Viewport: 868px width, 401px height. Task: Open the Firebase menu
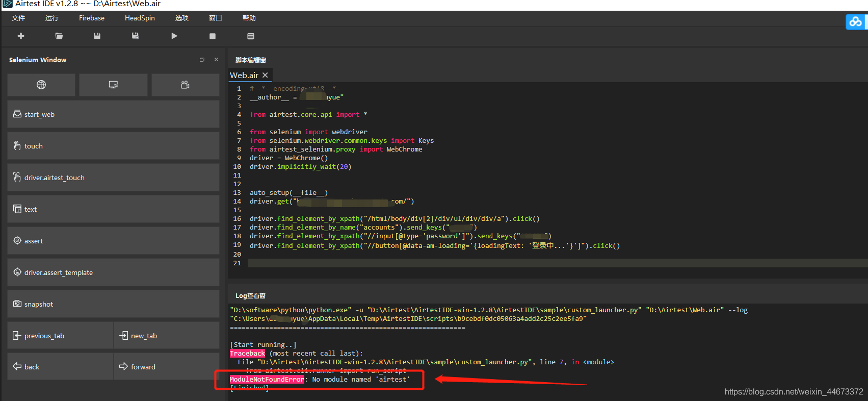(x=92, y=18)
